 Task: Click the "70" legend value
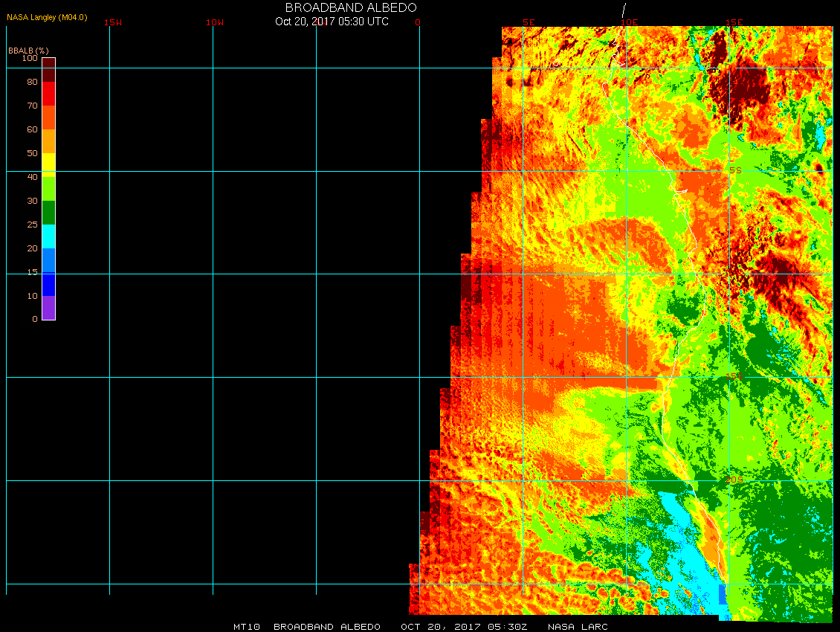click(32, 106)
